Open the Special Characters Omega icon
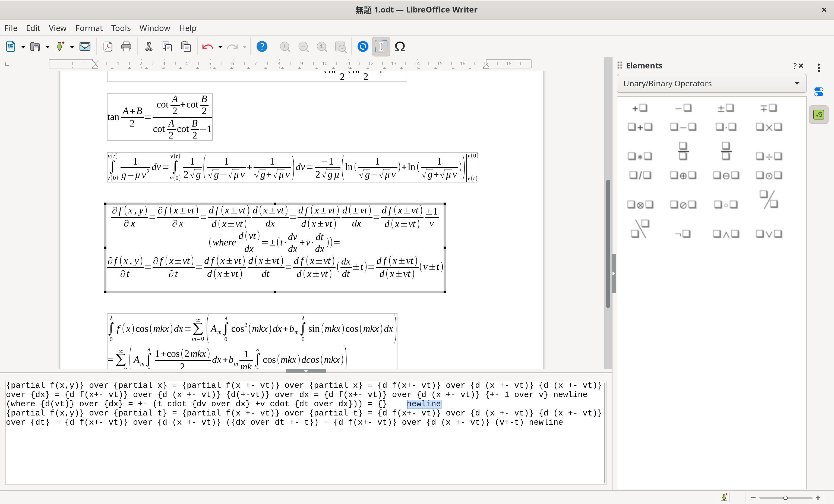 [x=400, y=47]
